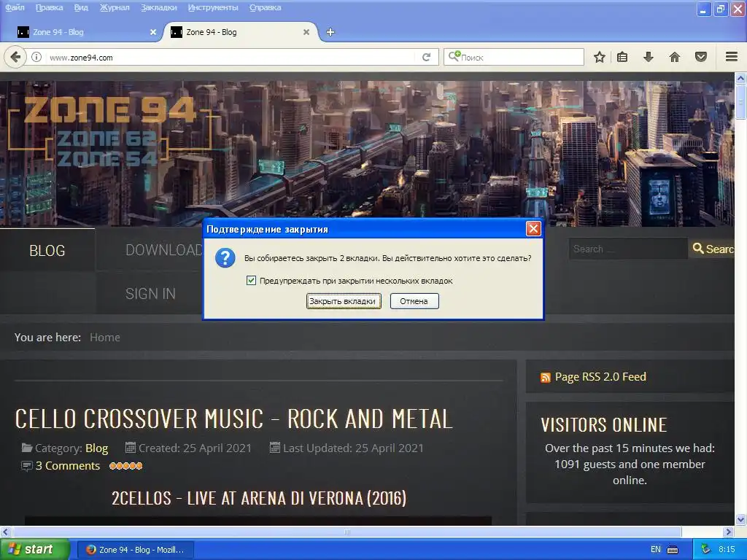Open the Page RSS 2.0 Feed link
747x560 pixels.
[600, 377]
